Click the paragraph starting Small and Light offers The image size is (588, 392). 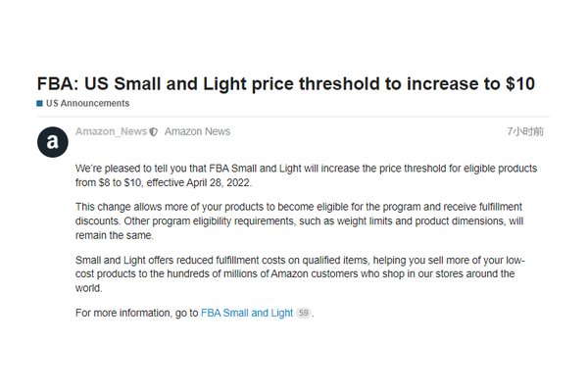tap(300, 274)
